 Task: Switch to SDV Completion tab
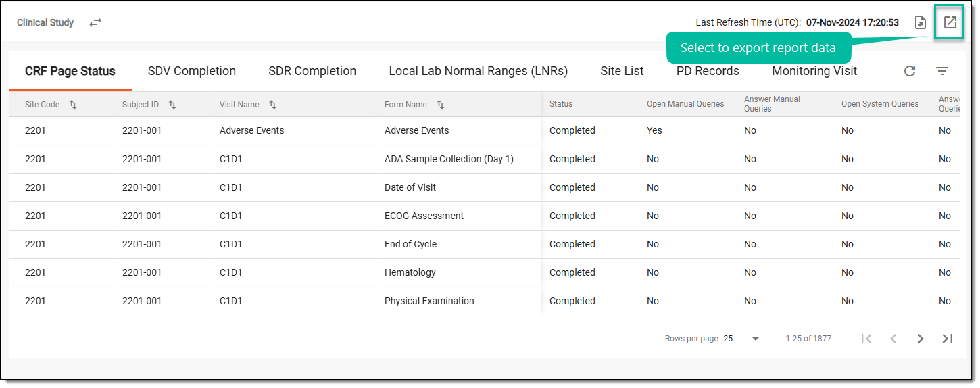coord(192,71)
